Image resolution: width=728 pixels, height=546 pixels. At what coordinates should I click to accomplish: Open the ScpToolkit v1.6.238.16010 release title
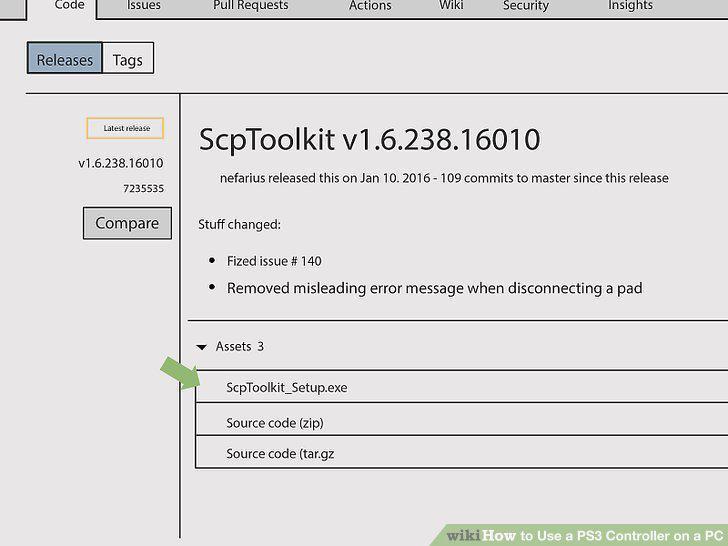point(370,139)
